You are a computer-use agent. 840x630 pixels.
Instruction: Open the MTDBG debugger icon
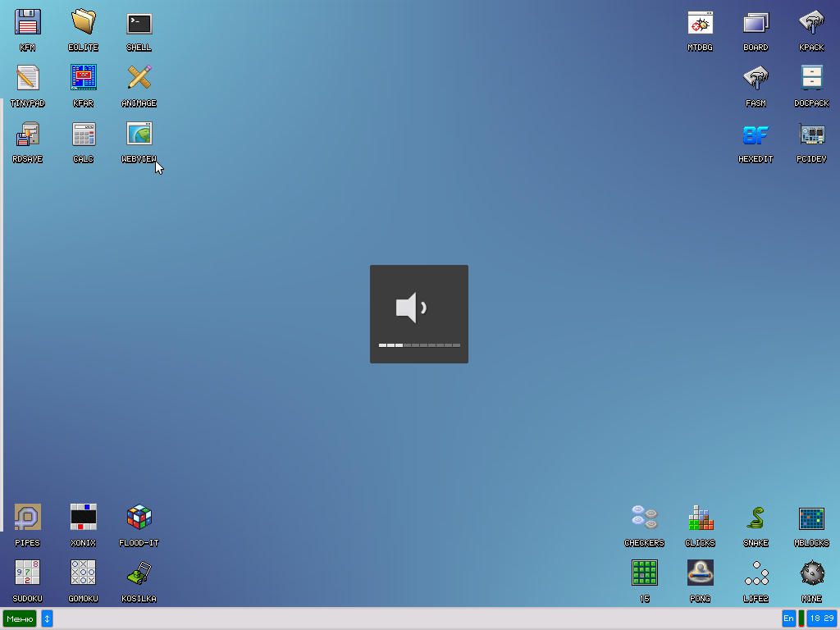[x=700, y=23]
